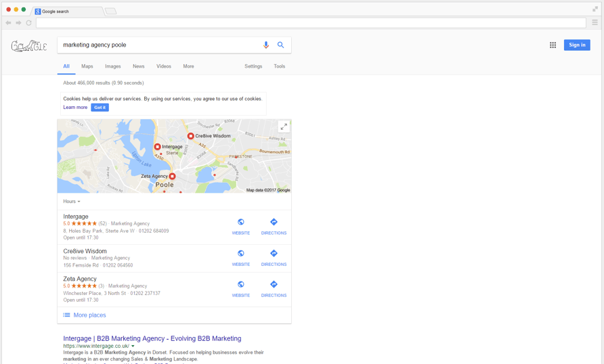Viewport: 604px width, 364px height.
Task: Open the Intergage B2B Marketing Agency result
Action: tap(152, 338)
